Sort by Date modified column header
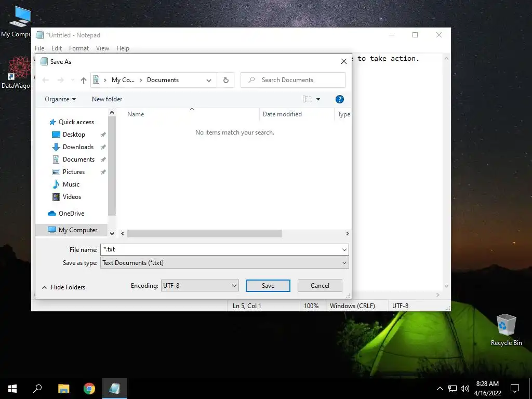This screenshot has height=399, width=532. [282, 114]
